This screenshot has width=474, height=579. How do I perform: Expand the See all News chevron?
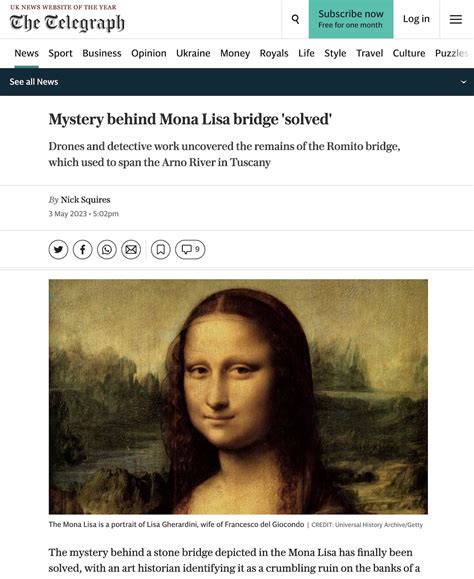click(464, 82)
